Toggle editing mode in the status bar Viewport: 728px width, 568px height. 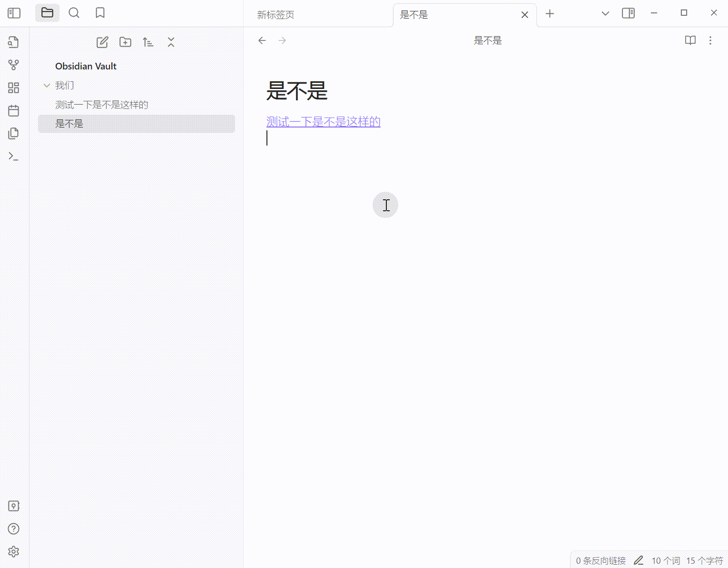click(639, 560)
